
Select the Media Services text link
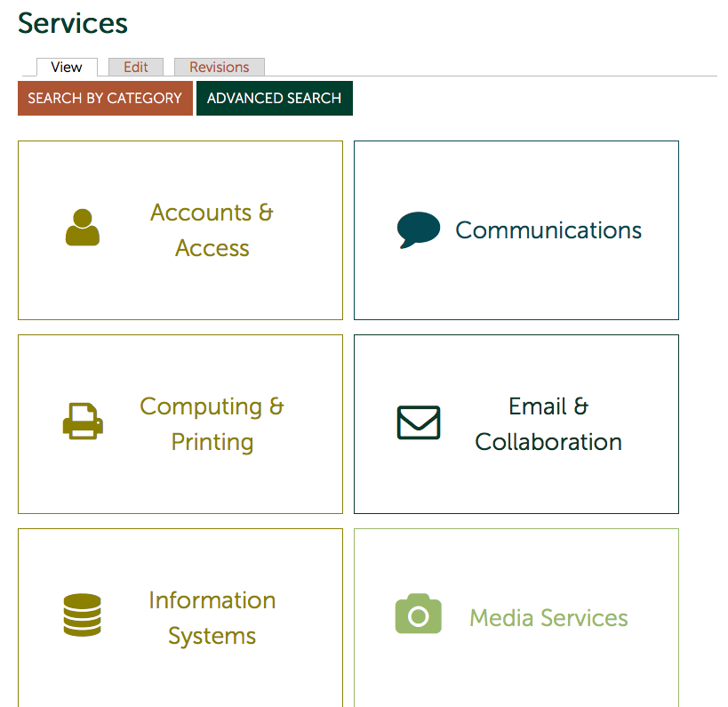[548, 618]
